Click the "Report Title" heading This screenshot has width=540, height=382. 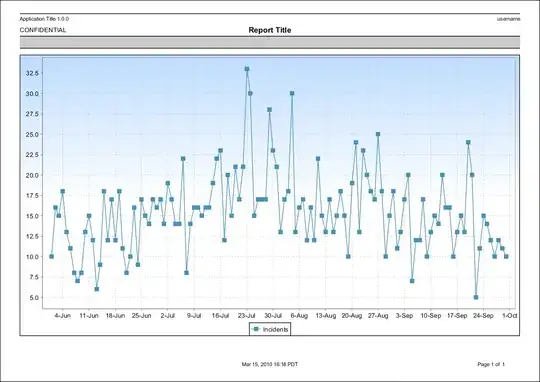click(270, 30)
